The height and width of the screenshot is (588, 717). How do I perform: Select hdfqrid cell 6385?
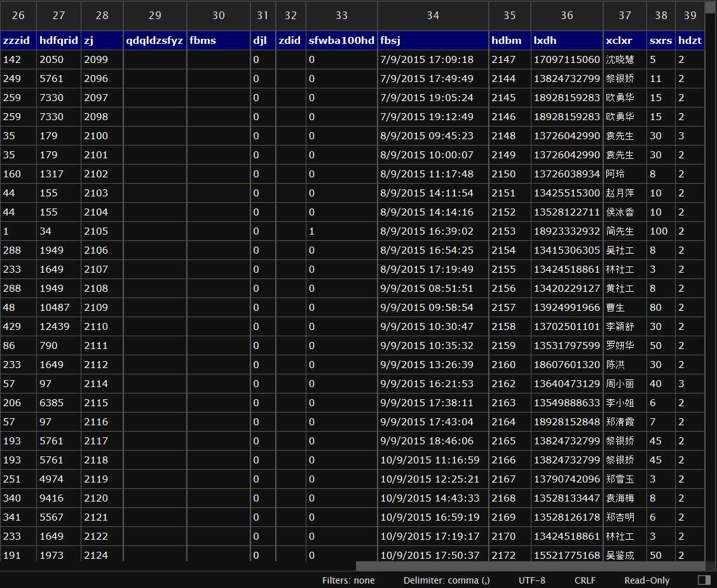coord(58,403)
